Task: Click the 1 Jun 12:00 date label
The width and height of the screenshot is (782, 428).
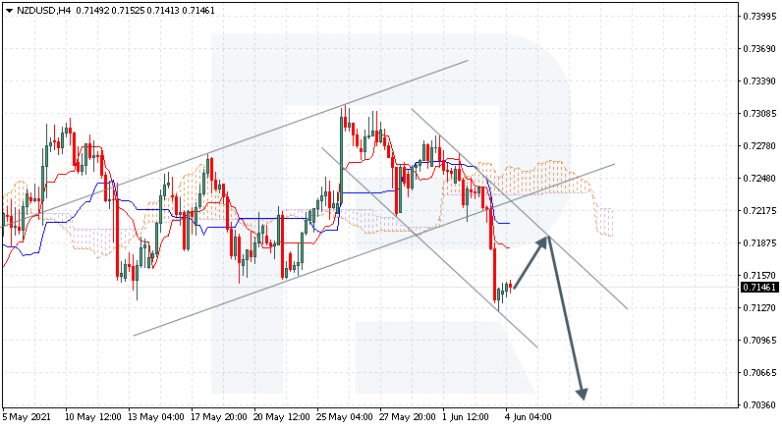Action: coord(466,417)
